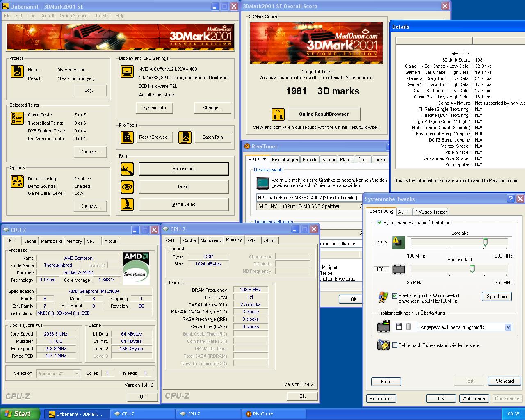Image resolution: width=525 pixels, height=420 pixels.
Task: Click the Selected Tests checklist icon
Action: point(17,118)
